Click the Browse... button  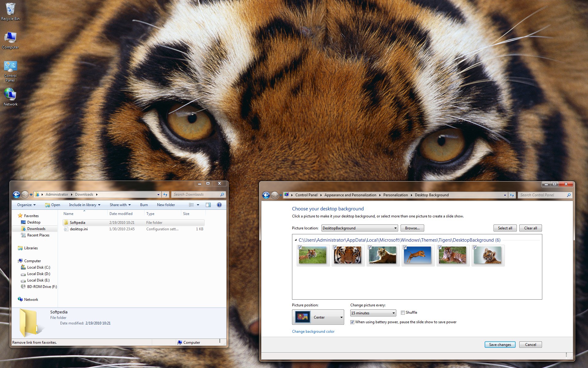pos(412,228)
